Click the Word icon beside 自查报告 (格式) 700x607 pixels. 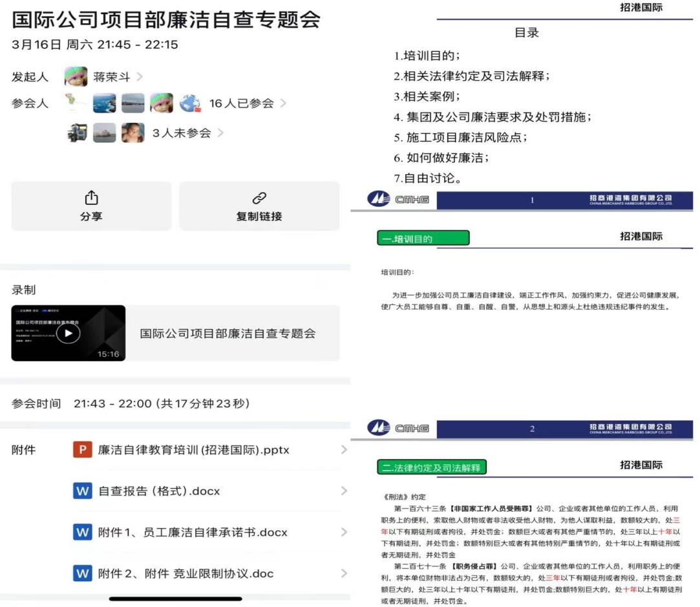81,491
